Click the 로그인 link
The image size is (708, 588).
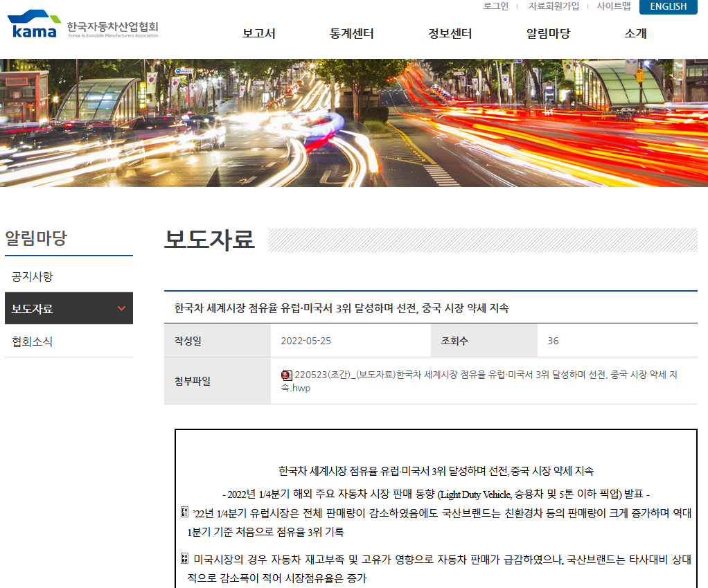tap(495, 6)
